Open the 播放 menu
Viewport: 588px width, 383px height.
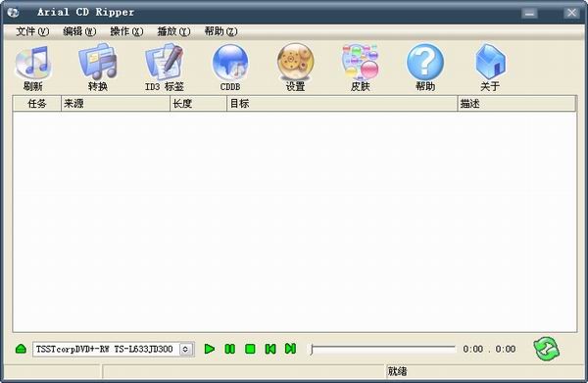(173, 31)
